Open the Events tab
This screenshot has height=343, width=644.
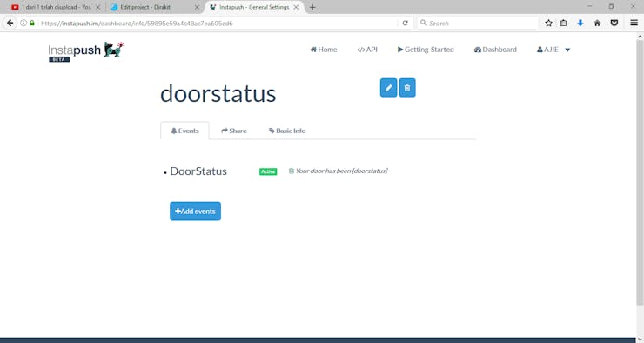pyautogui.click(x=184, y=131)
